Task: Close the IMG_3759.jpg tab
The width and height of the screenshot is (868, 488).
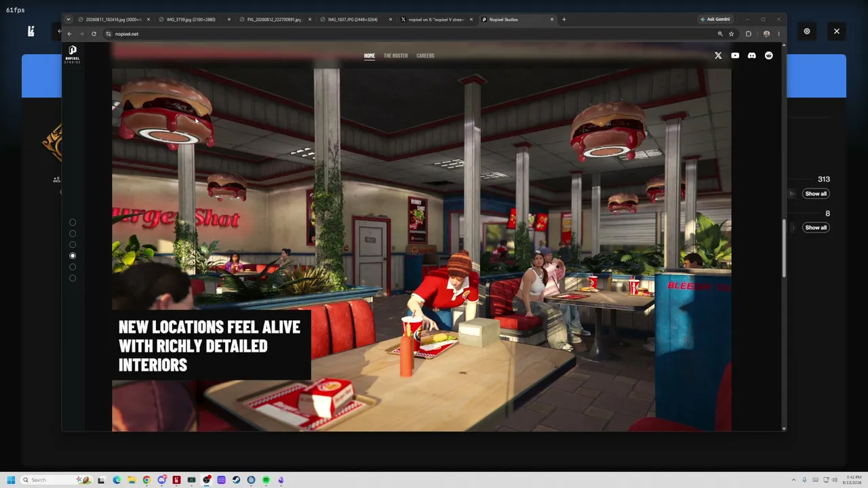Action: (229, 20)
